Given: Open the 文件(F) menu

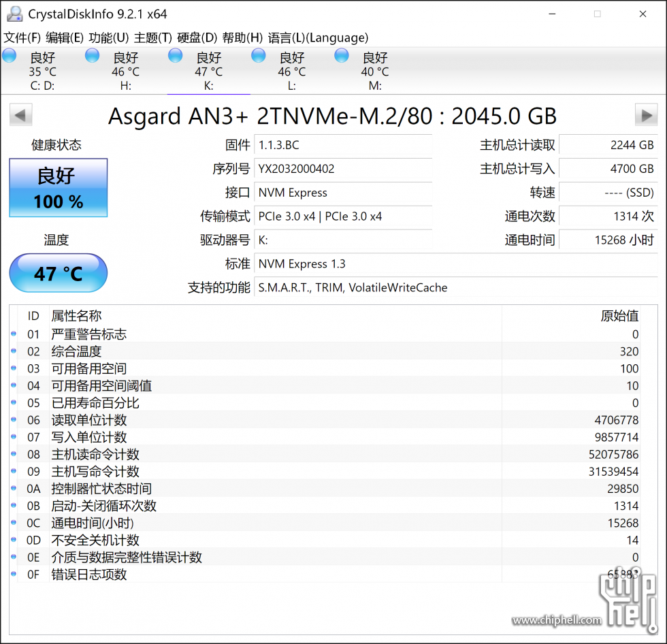Looking at the screenshot, I should pyautogui.click(x=22, y=38).
